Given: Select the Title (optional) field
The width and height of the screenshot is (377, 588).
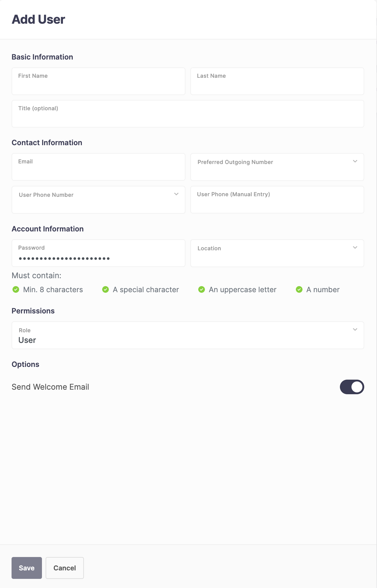Looking at the screenshot, I should 188,114.
